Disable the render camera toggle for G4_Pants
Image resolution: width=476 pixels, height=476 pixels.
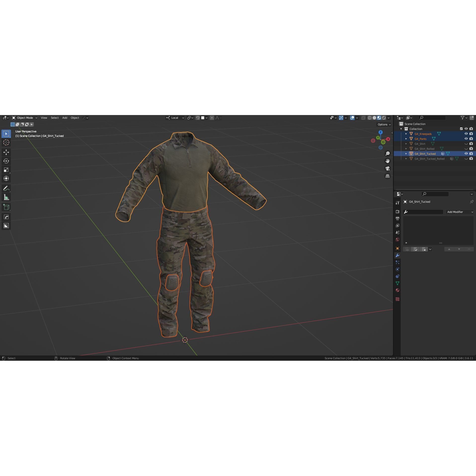pyautogui.click(x=471, y=139)
